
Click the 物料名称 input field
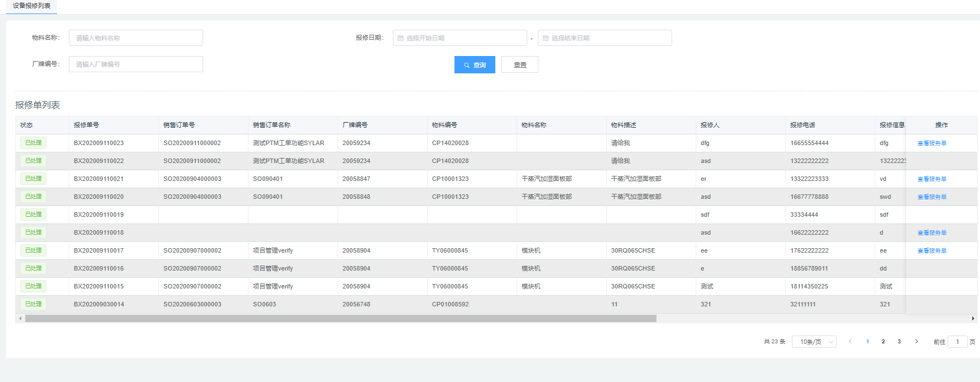pyautogui.click(x=136, y=38)
